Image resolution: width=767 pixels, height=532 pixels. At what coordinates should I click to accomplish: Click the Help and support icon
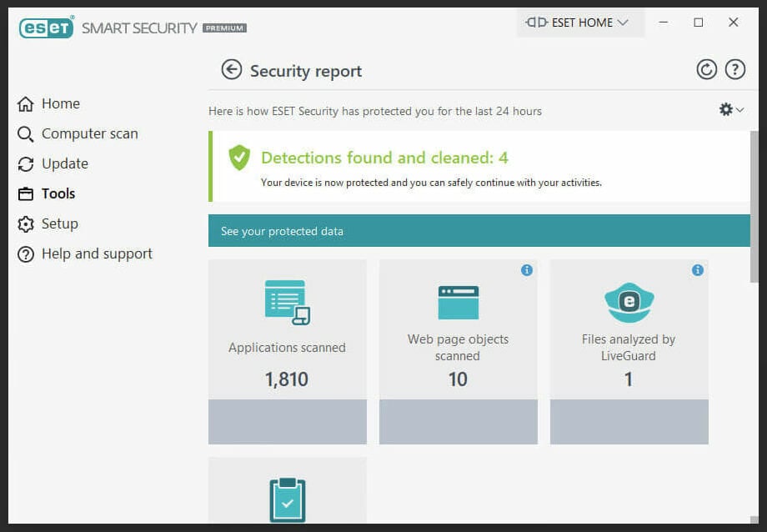point(26,254)
